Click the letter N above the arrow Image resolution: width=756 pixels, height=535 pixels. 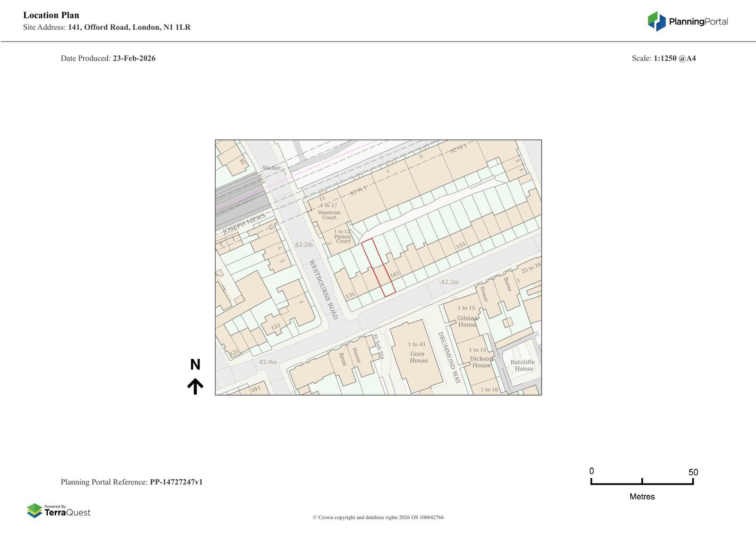[x=195, y=364]
